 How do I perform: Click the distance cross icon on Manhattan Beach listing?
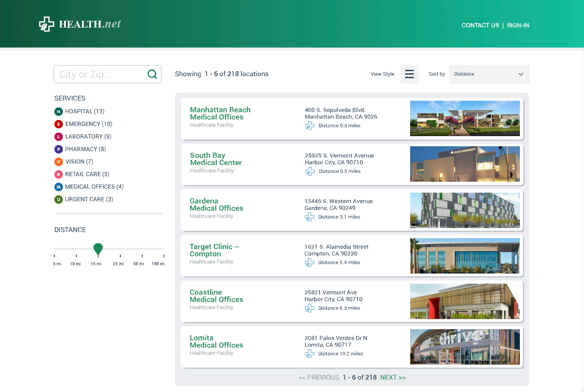pyautogui.click(x=310, y=126)
